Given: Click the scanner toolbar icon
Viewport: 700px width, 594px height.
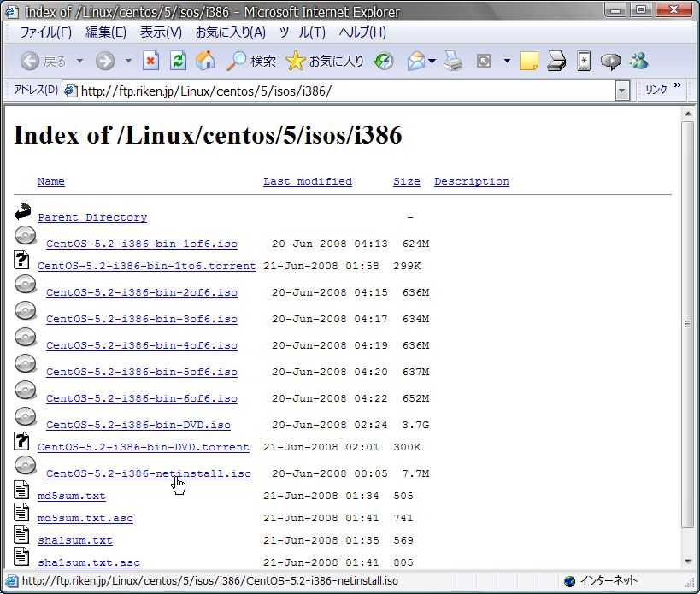Looking at the screenshot, I should coord(556,61).
